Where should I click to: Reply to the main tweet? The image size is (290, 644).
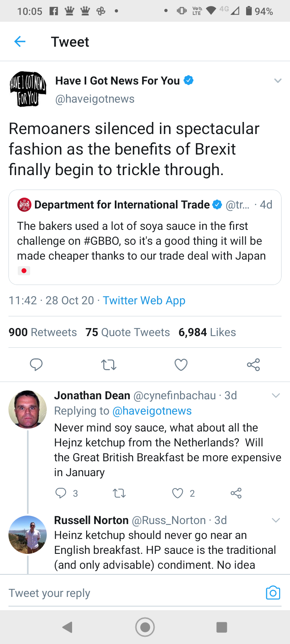tap(36, 365)
